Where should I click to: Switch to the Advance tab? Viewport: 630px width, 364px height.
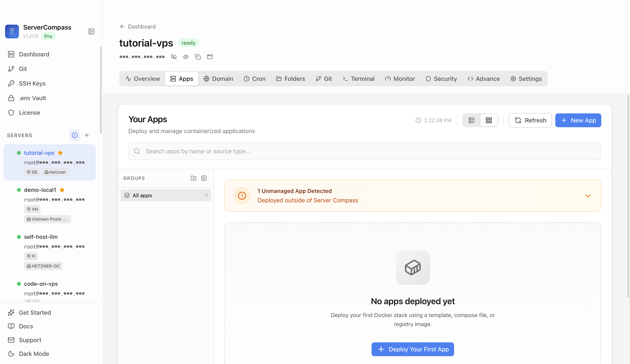click(483, 79)
